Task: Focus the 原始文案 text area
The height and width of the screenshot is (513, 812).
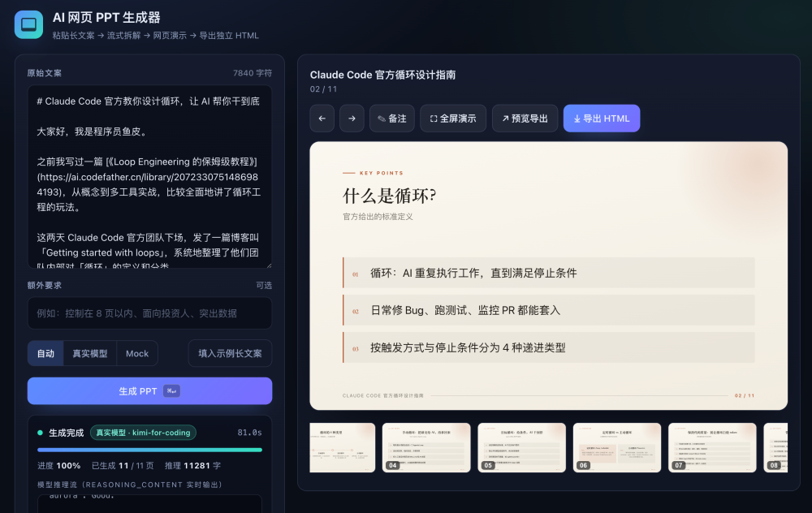Action: [149, 176]
